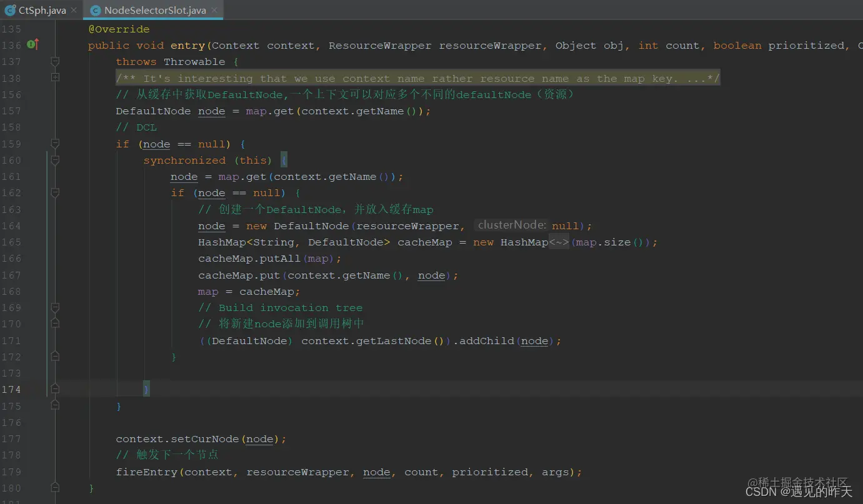Click "addChild" on line 171
This screenshot has width=863, height=504.
tap(487, 341)
